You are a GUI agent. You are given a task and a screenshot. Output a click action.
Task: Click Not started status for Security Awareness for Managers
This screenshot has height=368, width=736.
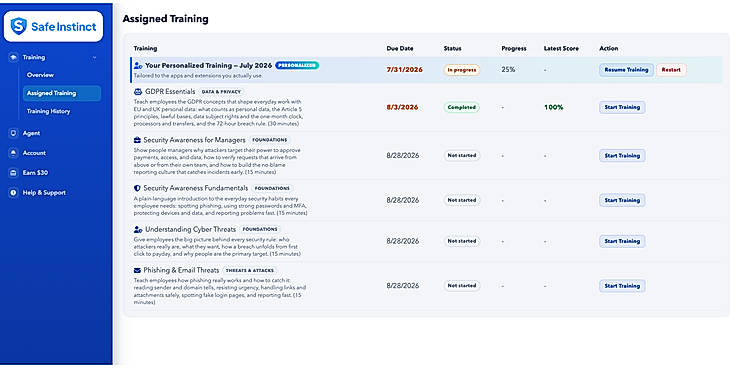(x=462, y=155)
